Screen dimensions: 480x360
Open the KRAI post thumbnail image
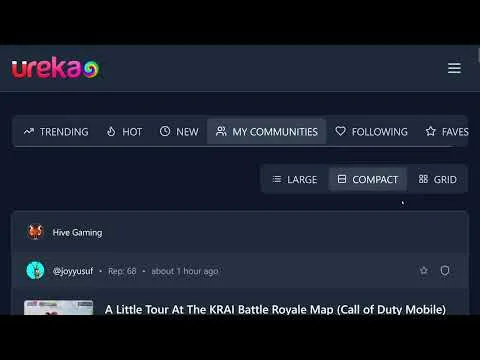[x=58, y=308]
